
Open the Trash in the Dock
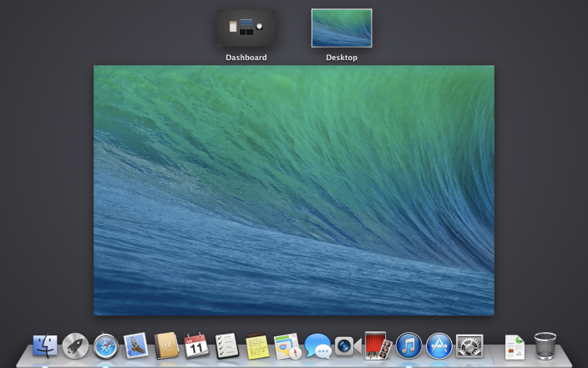point(545,345)
